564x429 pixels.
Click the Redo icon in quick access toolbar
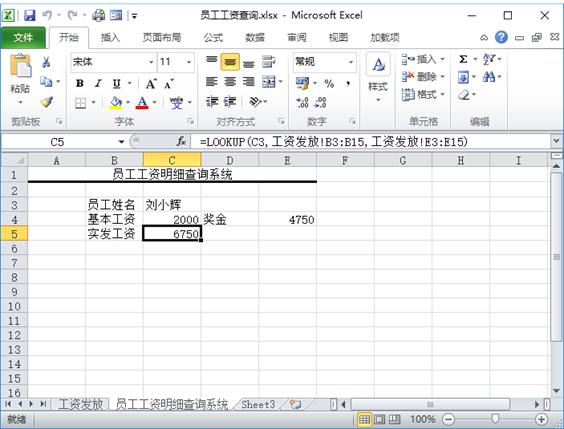[73, 15]
